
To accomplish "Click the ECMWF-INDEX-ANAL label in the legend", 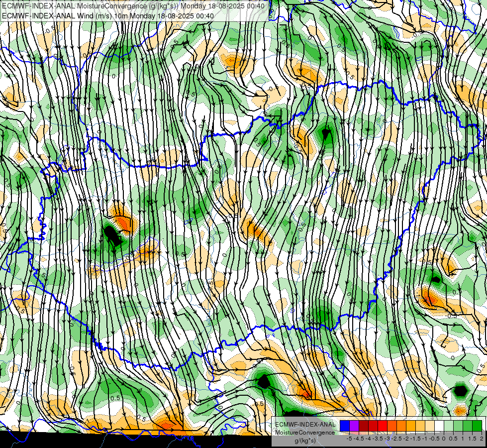I will coord(305,425).
